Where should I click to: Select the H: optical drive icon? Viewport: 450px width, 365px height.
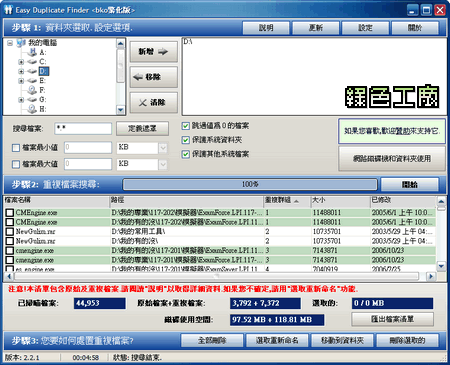coord(32,109)
